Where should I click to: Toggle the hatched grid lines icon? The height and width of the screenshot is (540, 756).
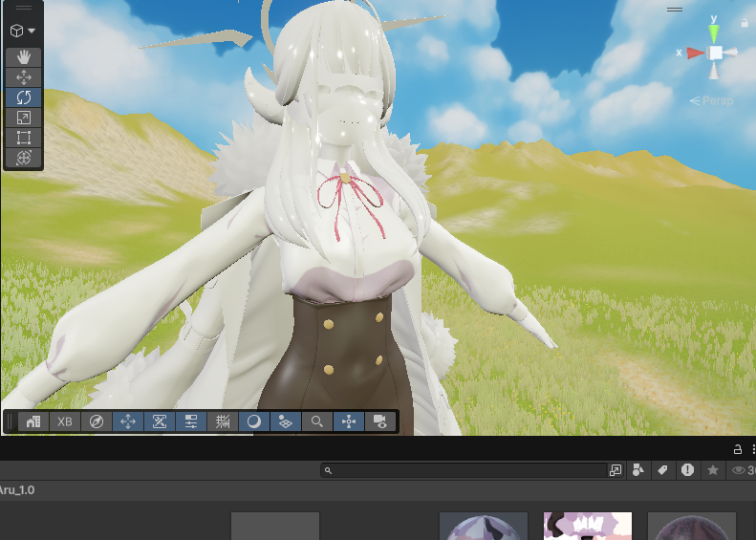(x=223, y=421)
